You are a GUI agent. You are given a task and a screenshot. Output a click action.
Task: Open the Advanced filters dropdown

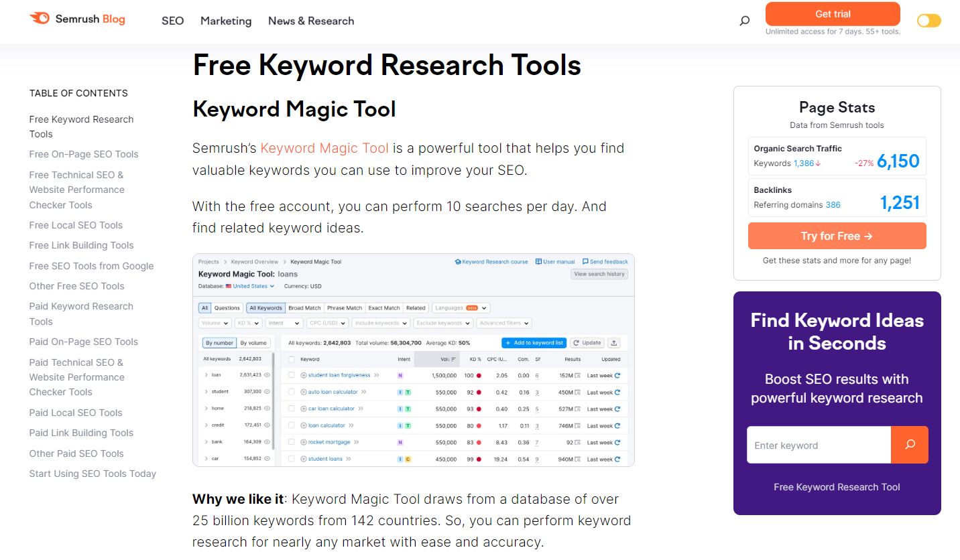point(503,323)
